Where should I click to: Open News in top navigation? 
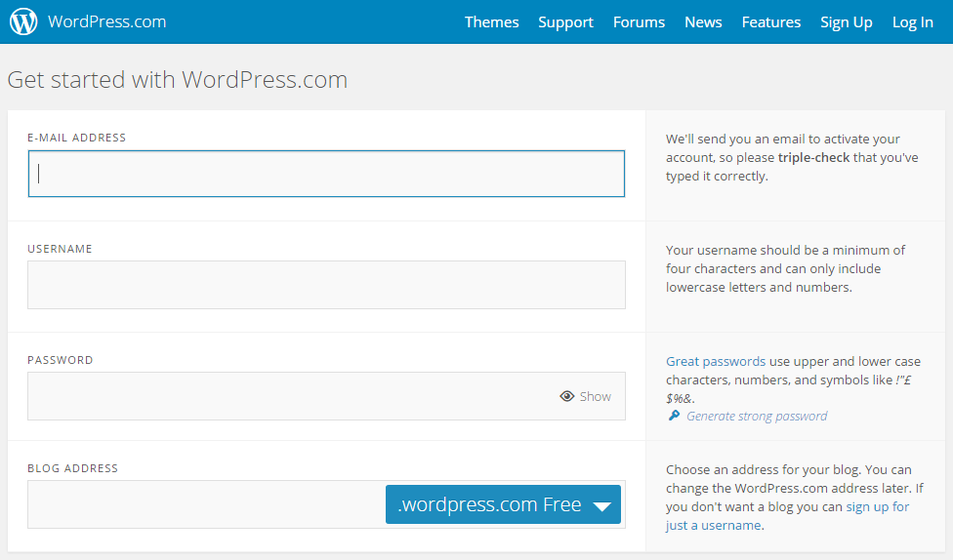[x=703, y=21]
